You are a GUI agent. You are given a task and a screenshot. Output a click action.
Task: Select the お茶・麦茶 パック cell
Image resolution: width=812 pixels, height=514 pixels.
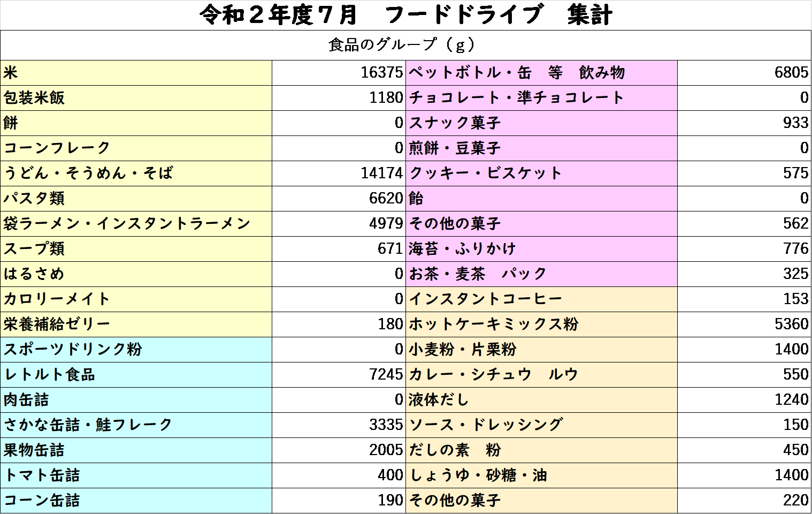[x=541, y=274]
